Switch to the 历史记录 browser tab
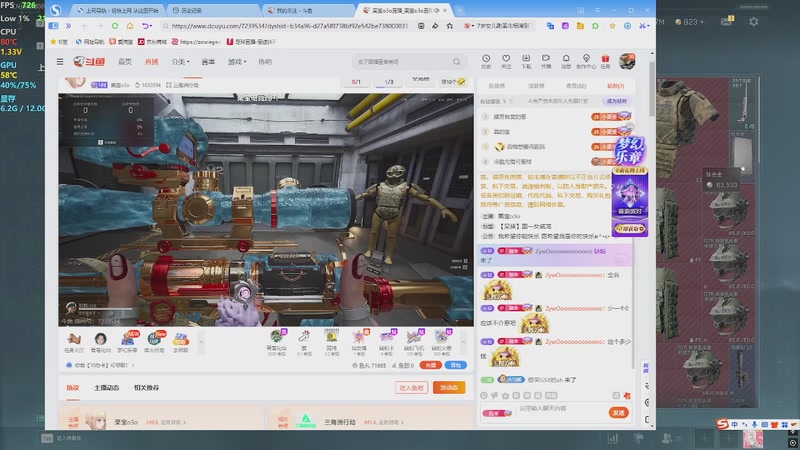 pos(214,10)
